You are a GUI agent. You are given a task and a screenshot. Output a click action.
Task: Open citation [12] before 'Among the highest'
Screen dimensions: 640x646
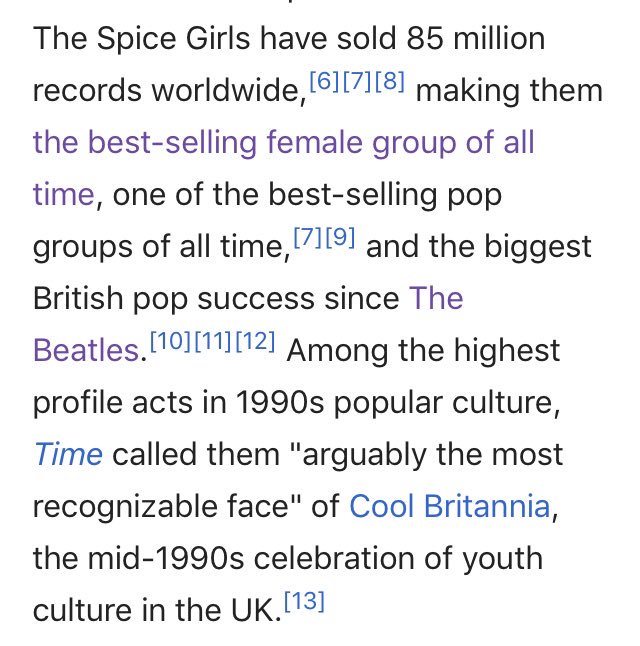click(x=255, y=341)
